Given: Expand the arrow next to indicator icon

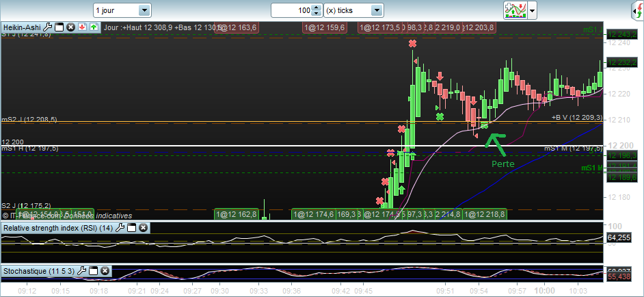Looking at the screenshot, I should [532, 10].
